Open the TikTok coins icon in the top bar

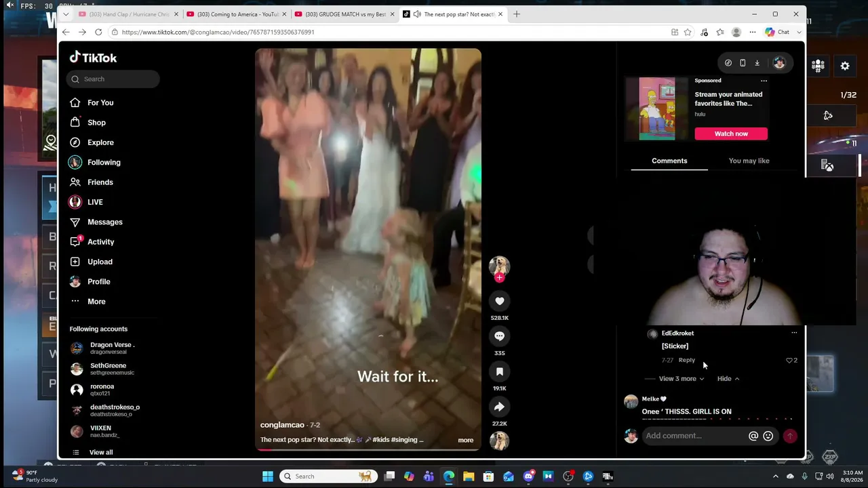(x=728, y=63)
